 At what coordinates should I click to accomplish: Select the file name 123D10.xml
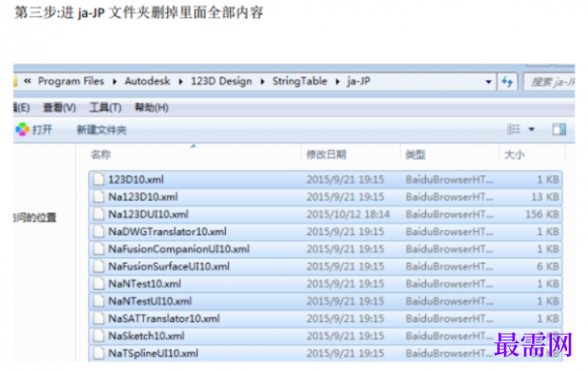coord(136,180)
